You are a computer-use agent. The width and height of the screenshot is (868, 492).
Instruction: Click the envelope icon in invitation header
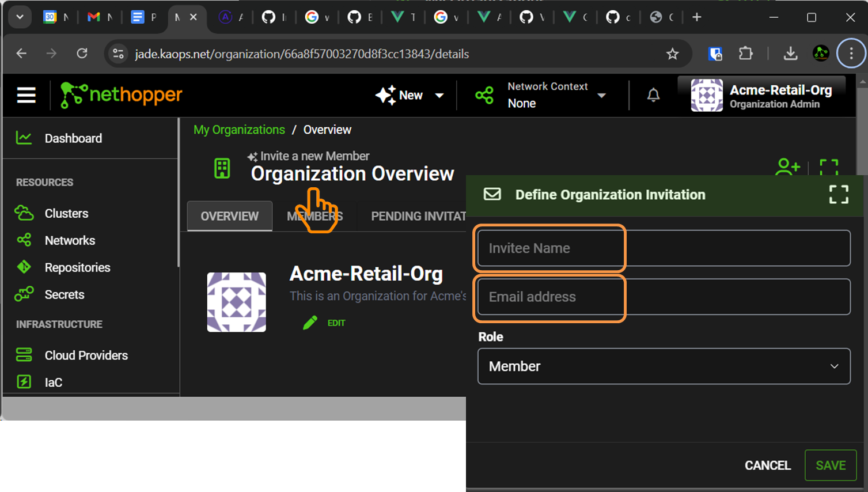click(x=492, y=194)
